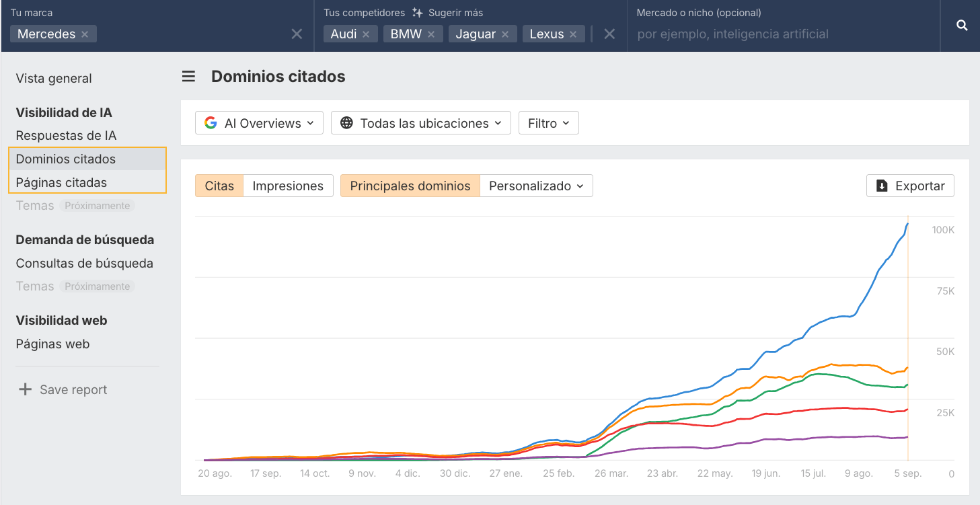Open Personalizado dropdown
Viewport: 980px width, 505px height.
coord(536,186)
